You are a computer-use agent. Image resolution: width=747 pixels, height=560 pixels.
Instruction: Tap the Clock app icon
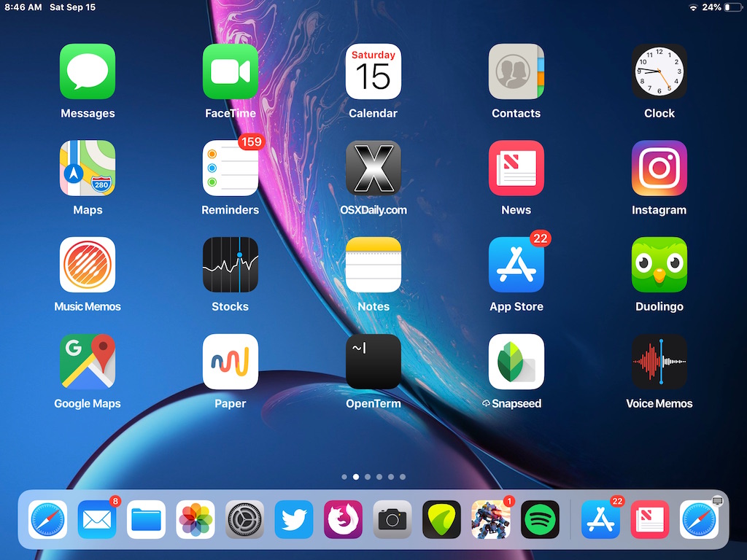point(659,71)
